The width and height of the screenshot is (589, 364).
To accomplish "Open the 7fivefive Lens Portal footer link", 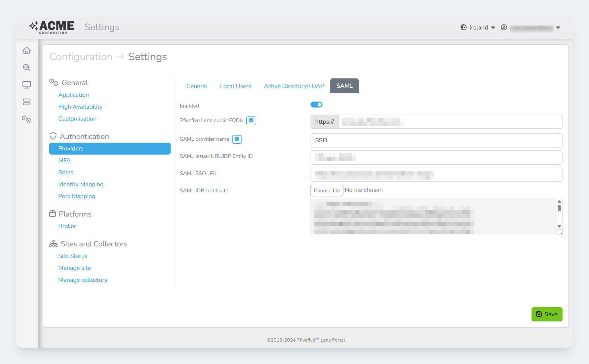I will (x=321, y=340).
